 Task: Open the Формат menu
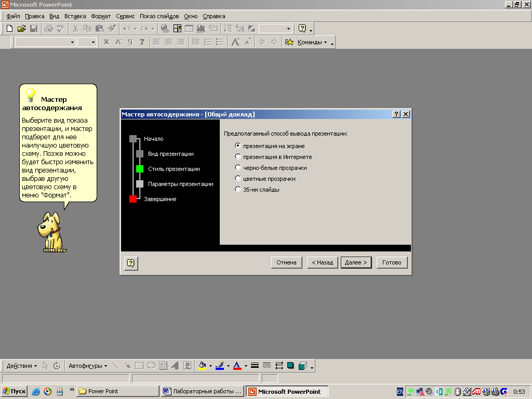tap(101, 16)
